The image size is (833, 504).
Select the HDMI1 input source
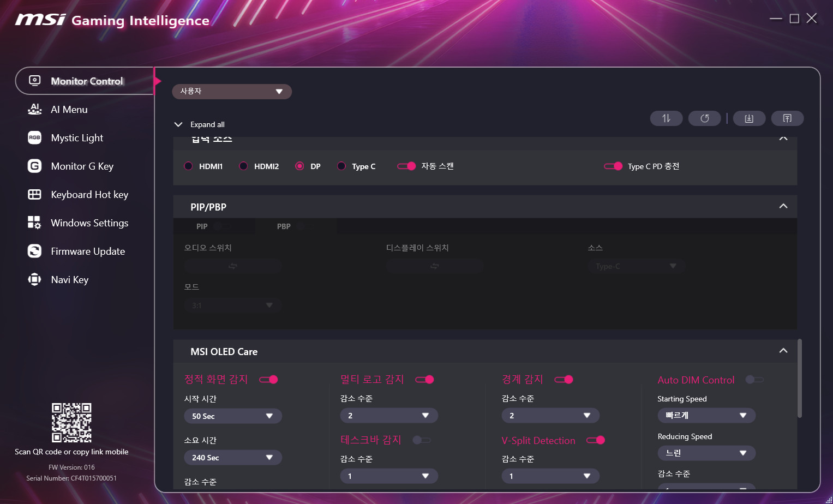189,166
